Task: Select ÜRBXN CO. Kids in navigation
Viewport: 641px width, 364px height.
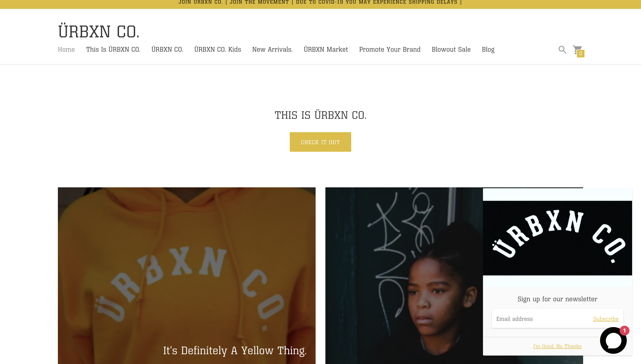Action: 217,49
